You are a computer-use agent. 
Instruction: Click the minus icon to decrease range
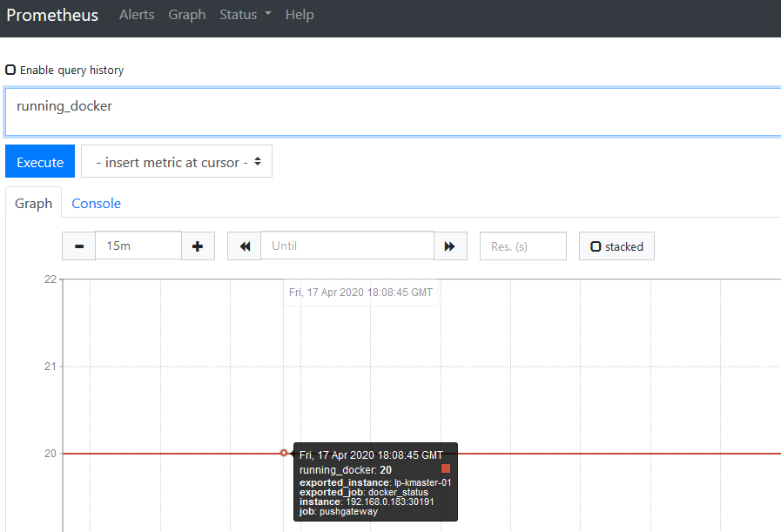tap(78, 246)
